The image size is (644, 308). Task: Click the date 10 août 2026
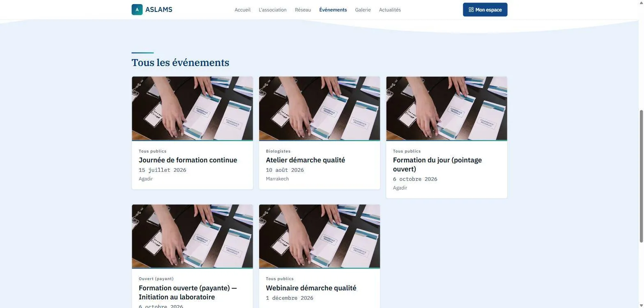tap(285, 170)
